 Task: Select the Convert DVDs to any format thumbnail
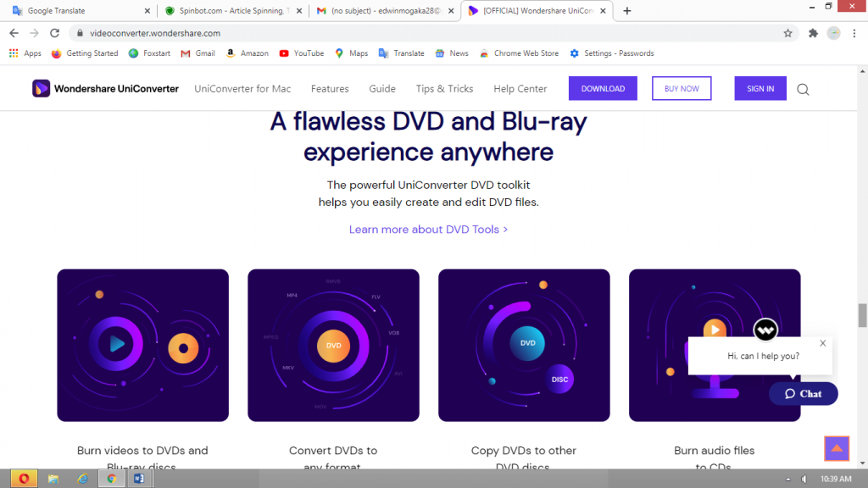coord(333,346)
